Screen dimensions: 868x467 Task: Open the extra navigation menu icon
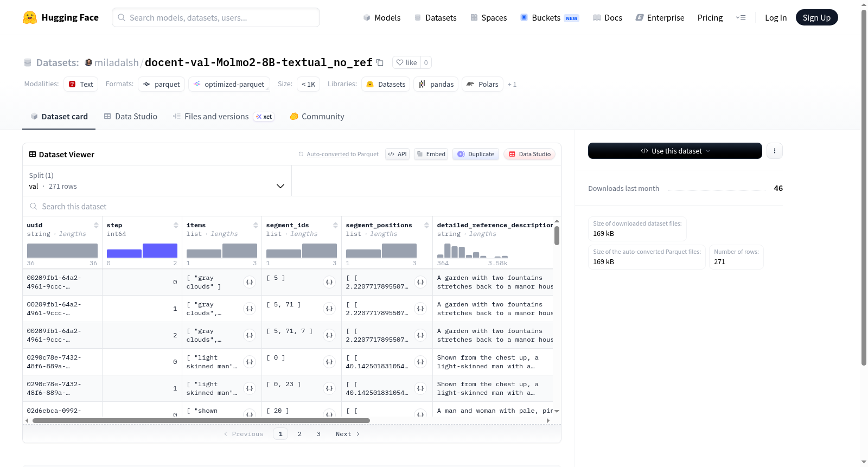[x=741, y=17]
